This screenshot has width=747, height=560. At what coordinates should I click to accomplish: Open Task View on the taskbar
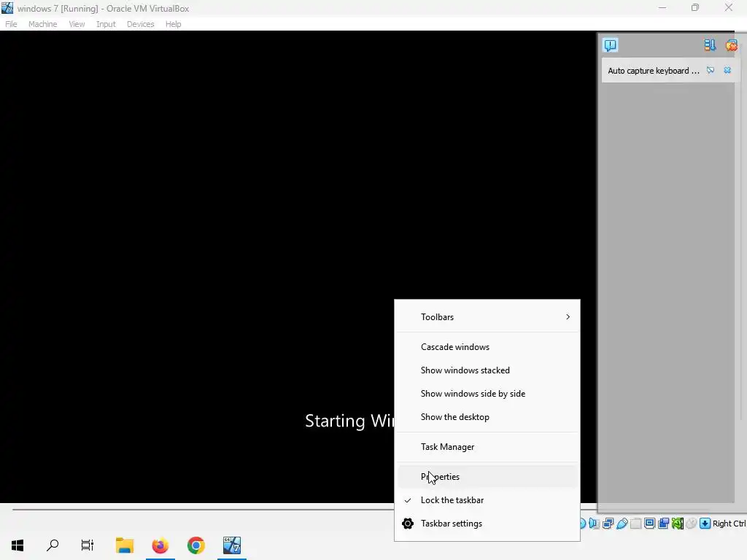pos(88,545)
